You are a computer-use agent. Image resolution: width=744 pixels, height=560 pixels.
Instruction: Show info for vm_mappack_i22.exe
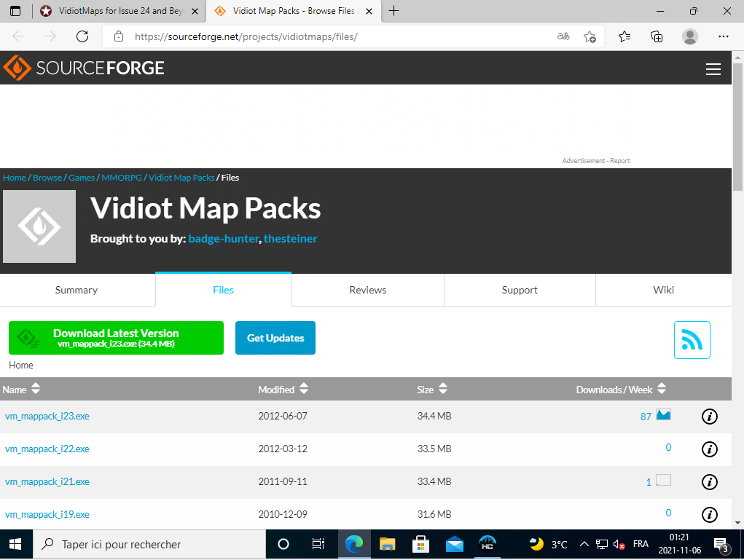click(709, 449)
